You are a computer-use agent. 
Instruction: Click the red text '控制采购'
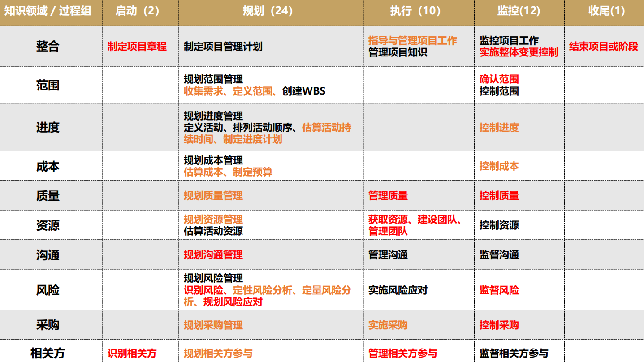(499, 325)
